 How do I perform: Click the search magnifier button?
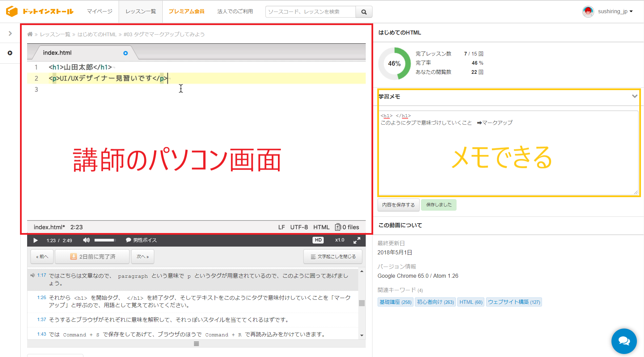(x=364, y=12)
